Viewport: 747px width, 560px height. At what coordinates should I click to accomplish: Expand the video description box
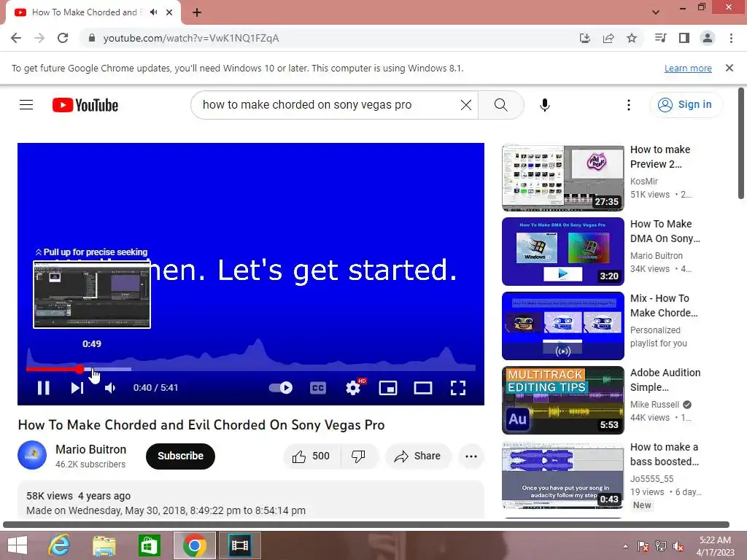pyautogui.click(x=251, y=500)
